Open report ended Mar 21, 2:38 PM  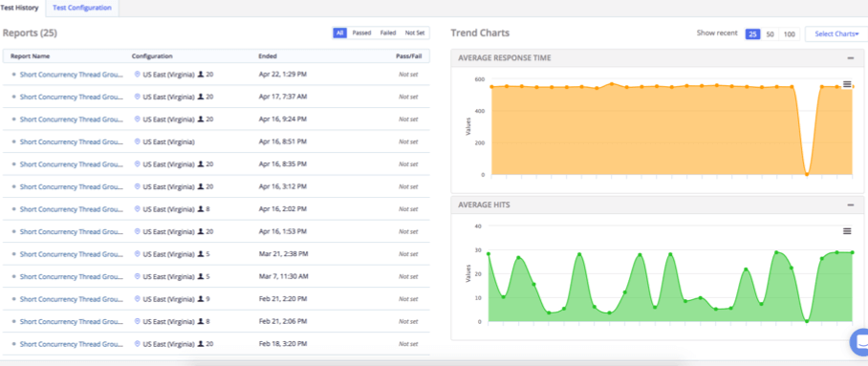point(71,254)
